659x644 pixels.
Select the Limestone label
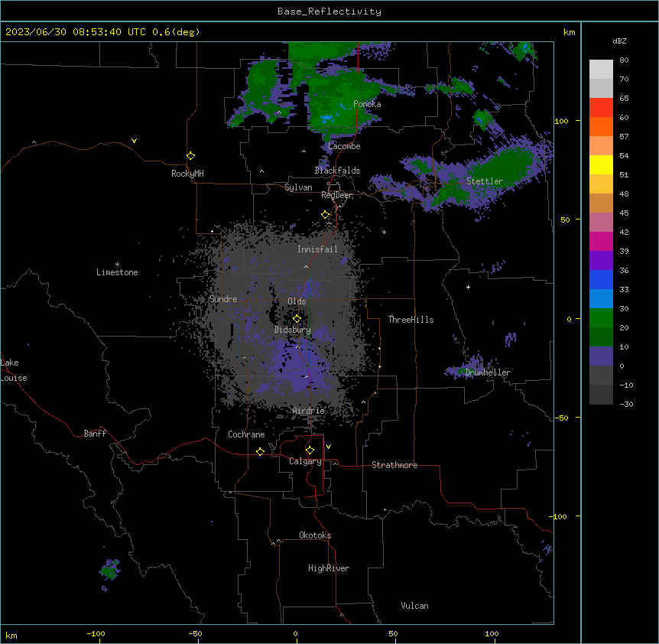click(x=117, y=272)
